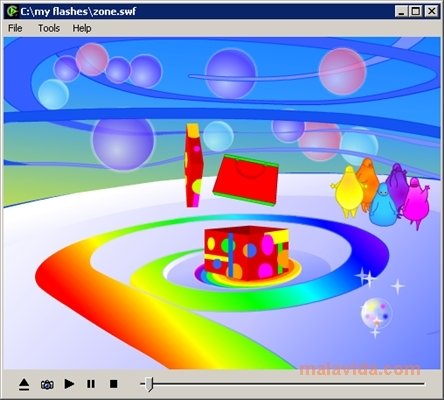Click the far right end of the seek track

coord(423,384)
